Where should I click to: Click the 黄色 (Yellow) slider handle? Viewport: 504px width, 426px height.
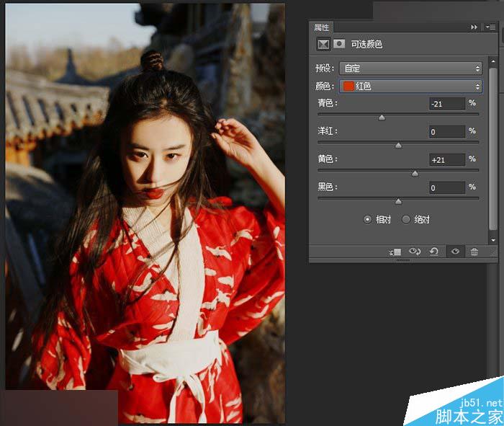415,174
